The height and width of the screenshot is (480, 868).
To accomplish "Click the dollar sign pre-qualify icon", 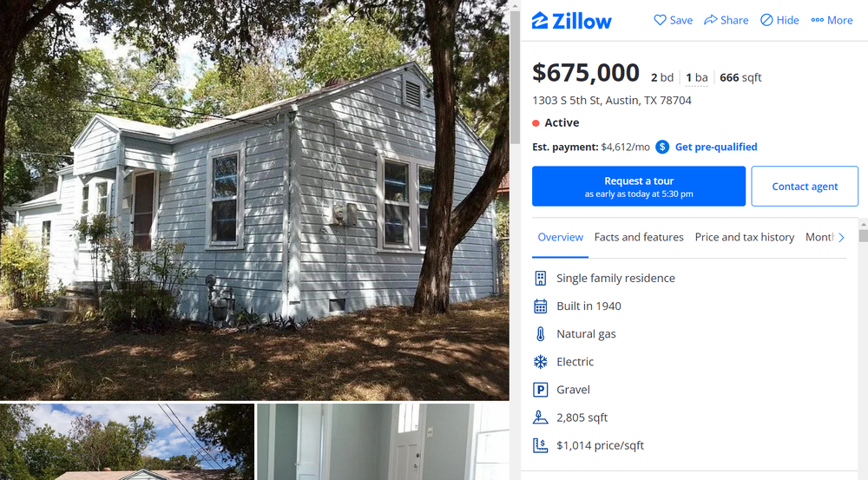I will pyautogui.click(x=662, y=147).
